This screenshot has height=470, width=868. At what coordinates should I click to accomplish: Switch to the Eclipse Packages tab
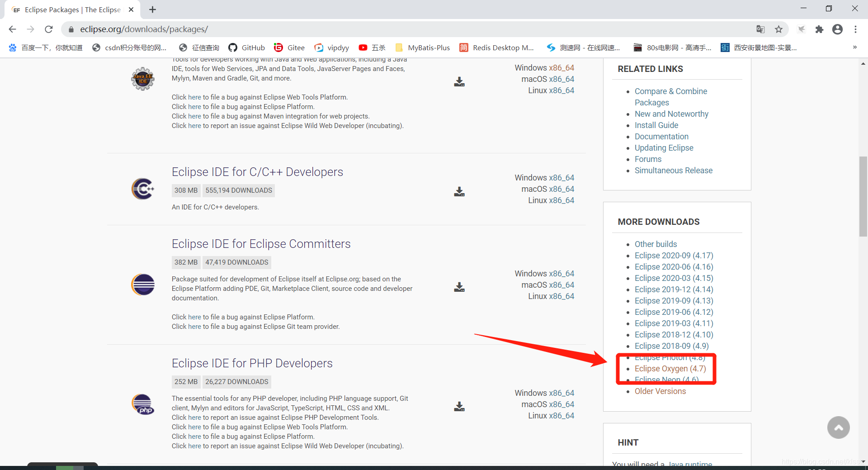72,9
